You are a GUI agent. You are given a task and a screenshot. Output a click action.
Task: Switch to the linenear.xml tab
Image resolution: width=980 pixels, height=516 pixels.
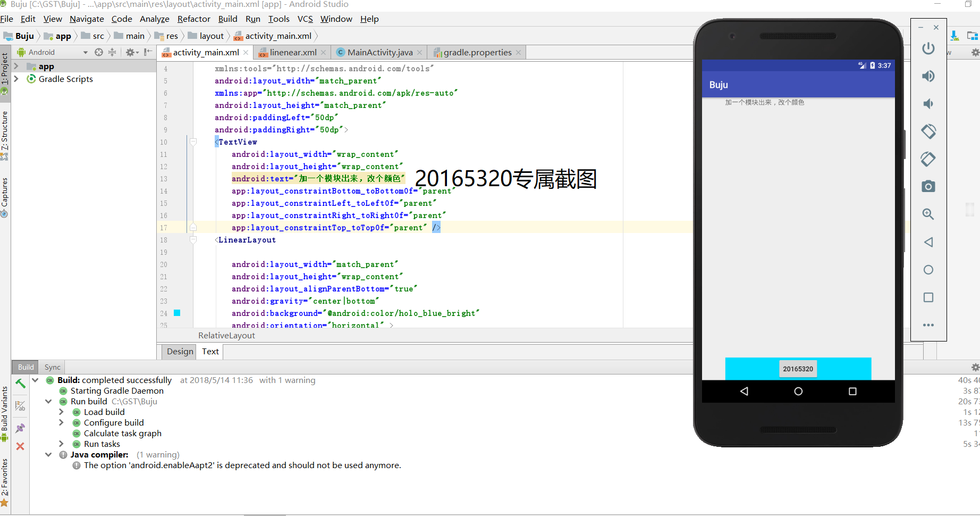pyautogui.click(x=292, y=52)
